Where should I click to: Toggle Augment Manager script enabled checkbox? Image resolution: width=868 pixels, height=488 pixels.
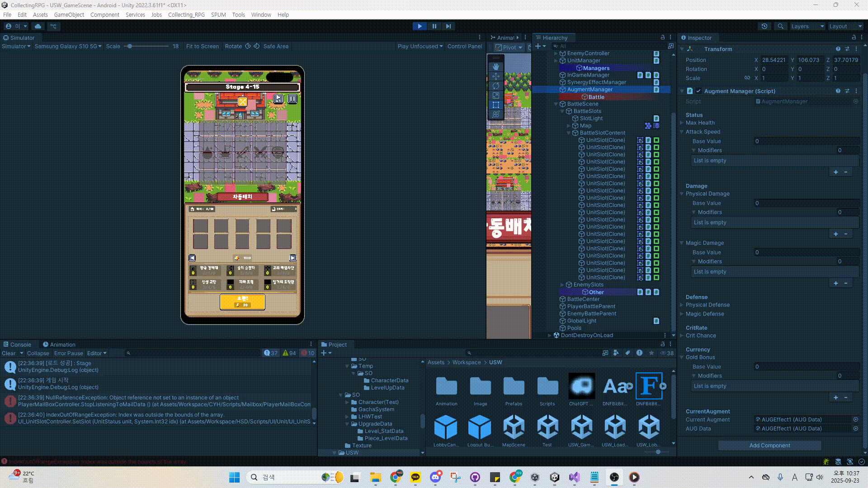698,91
